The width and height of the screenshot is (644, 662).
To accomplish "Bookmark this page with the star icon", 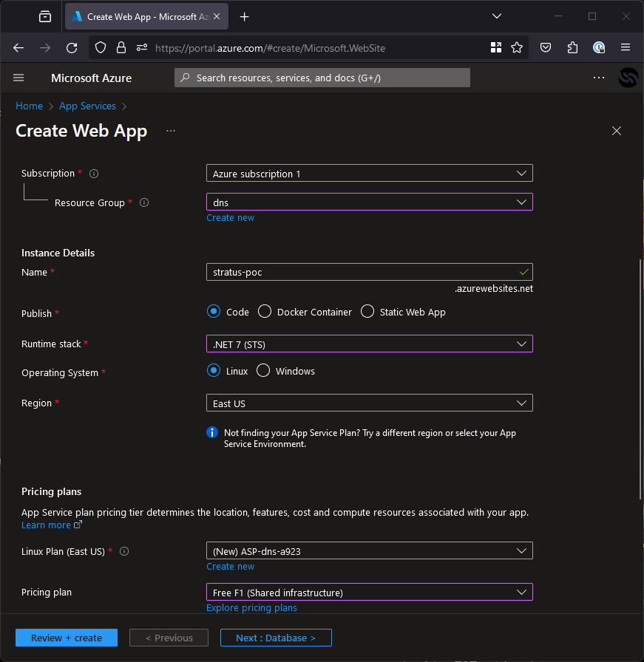I will (517, 47).
